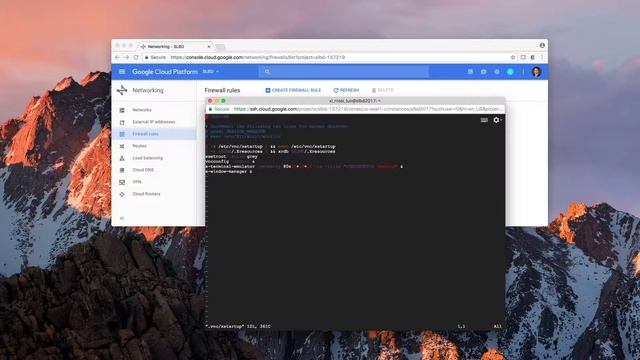This screenshot has width=640, height=360.
Task: Click the Cloud DNS sidebar icon
Action: tap(122, 170)
